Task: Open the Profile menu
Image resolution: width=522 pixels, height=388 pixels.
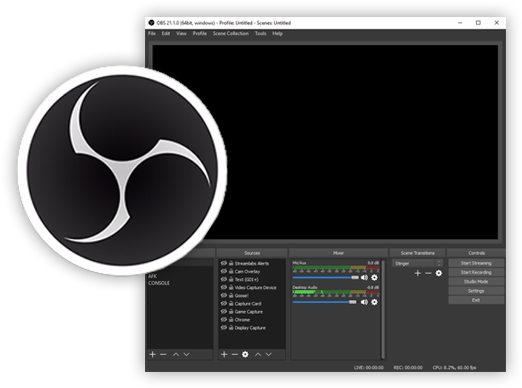Action: [x=200, y=33]
